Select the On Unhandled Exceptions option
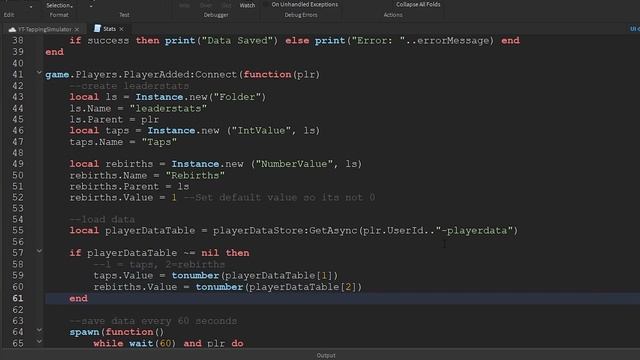This screenshot has height=360, width=640. pyautogui.click(x=304, y=4)
